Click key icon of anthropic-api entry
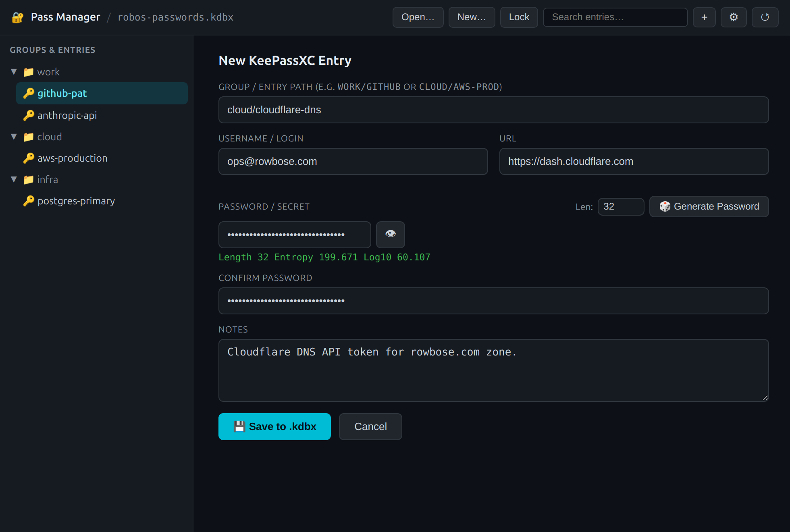 29,116
